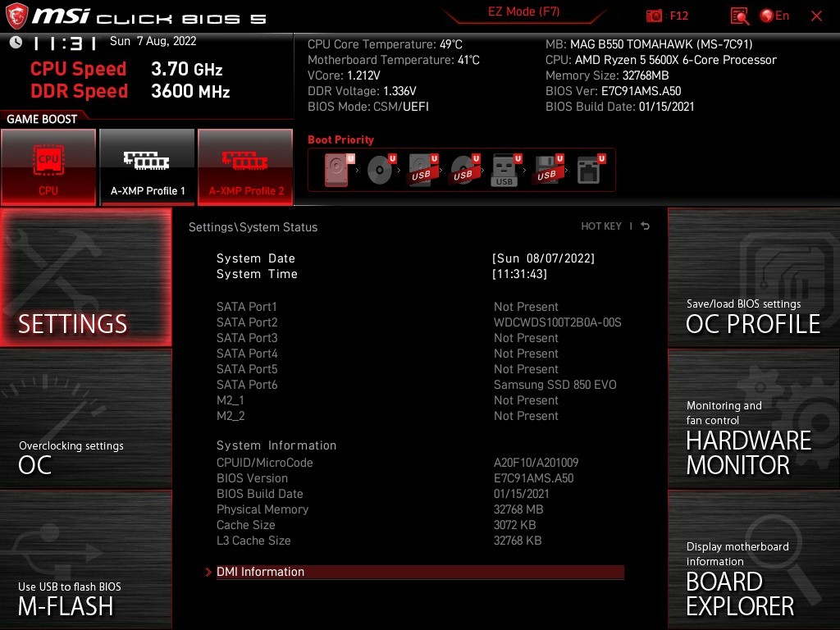The height and width of the screenshot is (630, 840).
Task: Switch to EZ Mode (F7)
Action: coord(523,11)
